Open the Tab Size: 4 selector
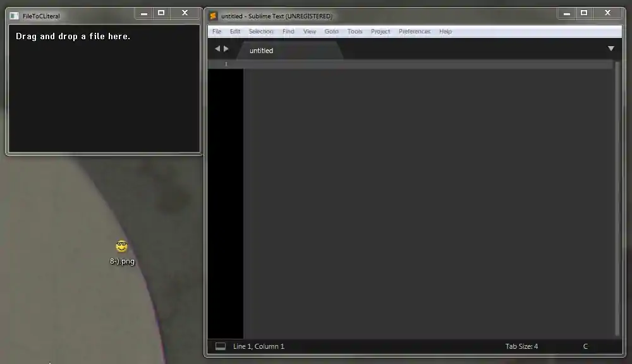Viewport: 632px width, 364px height. pos(521,346)
